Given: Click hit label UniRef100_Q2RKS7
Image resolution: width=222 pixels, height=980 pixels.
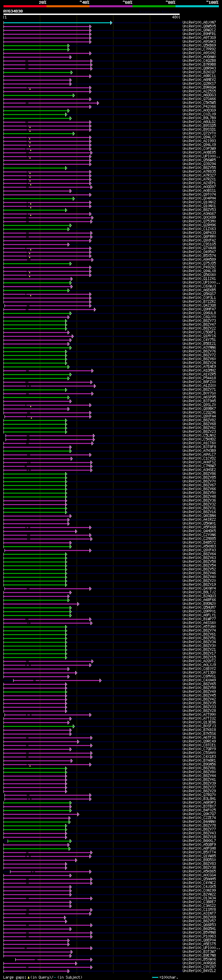Looking at the screenshot, I should click(199, 83).
